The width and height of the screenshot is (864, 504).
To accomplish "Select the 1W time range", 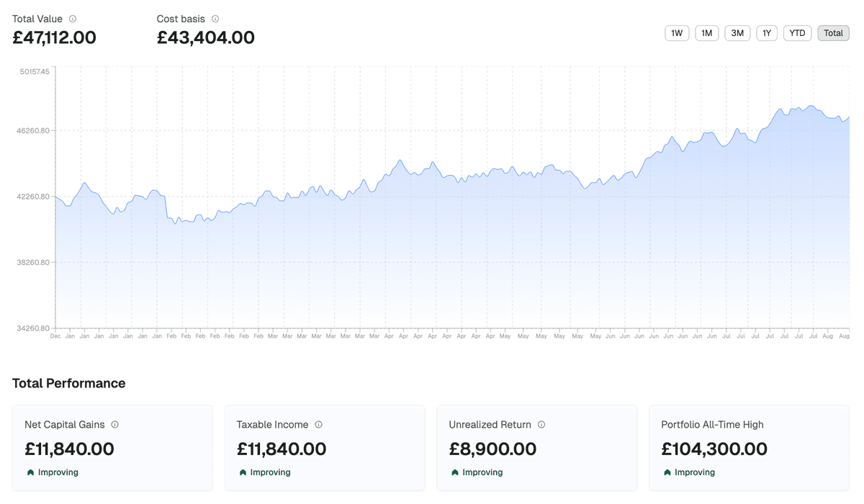I will 677,33.
